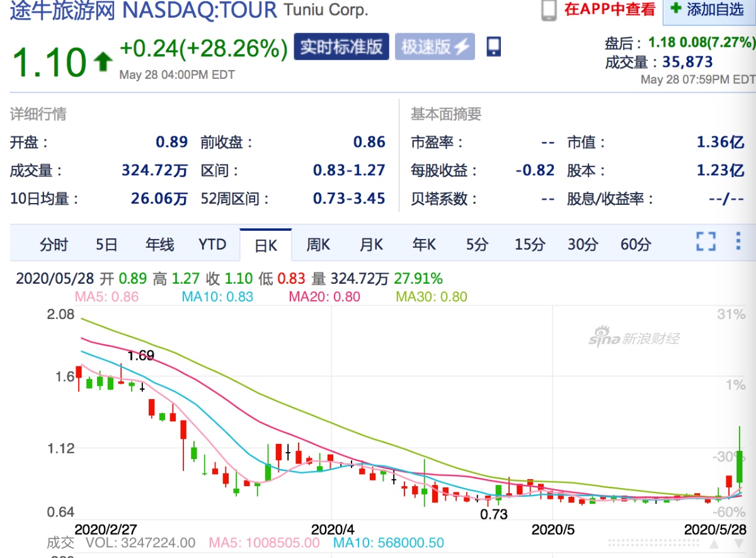Click the Tuniu Corp. company name
The image size is (756, 558).
point(326,10)
